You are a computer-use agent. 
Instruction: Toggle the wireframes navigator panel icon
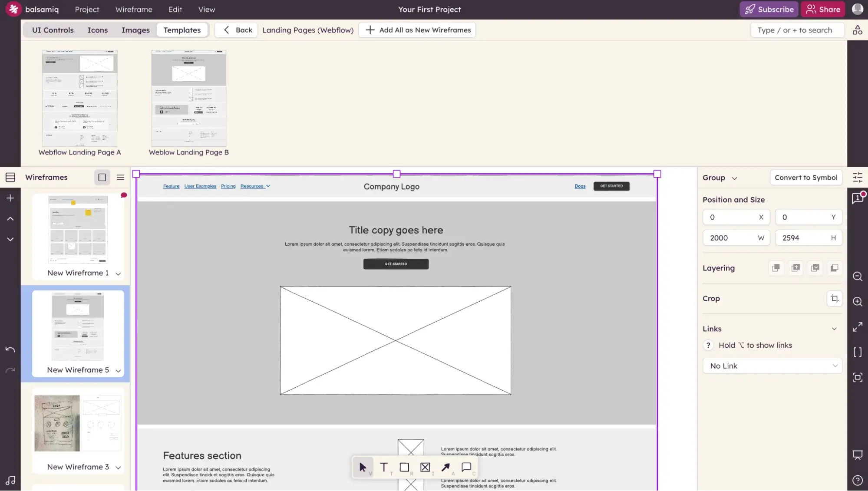click(x=10, y=177)
